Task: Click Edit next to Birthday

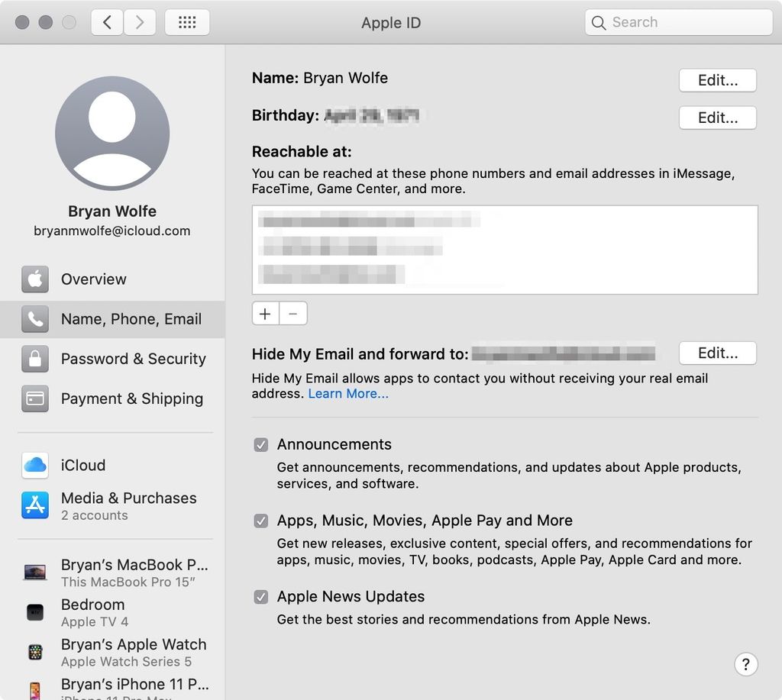Action: [716, 118]
